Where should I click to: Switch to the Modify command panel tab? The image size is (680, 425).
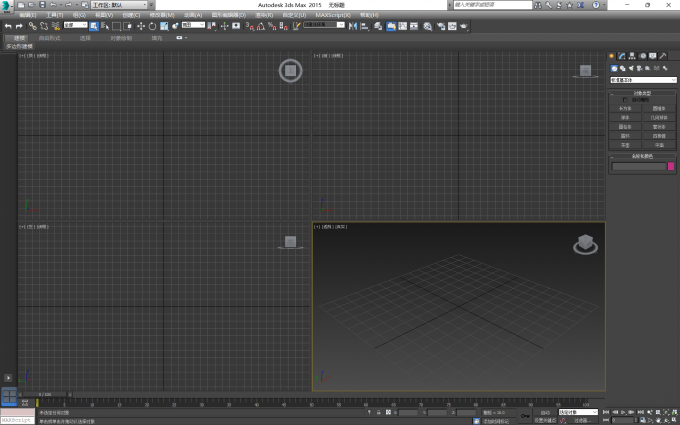[622, 56]
